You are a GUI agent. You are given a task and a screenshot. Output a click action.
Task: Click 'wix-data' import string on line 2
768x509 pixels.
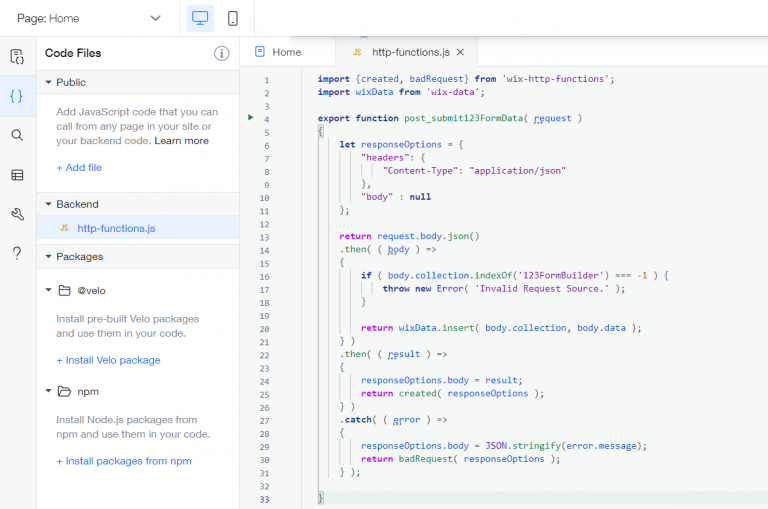(x=455, y=92)
